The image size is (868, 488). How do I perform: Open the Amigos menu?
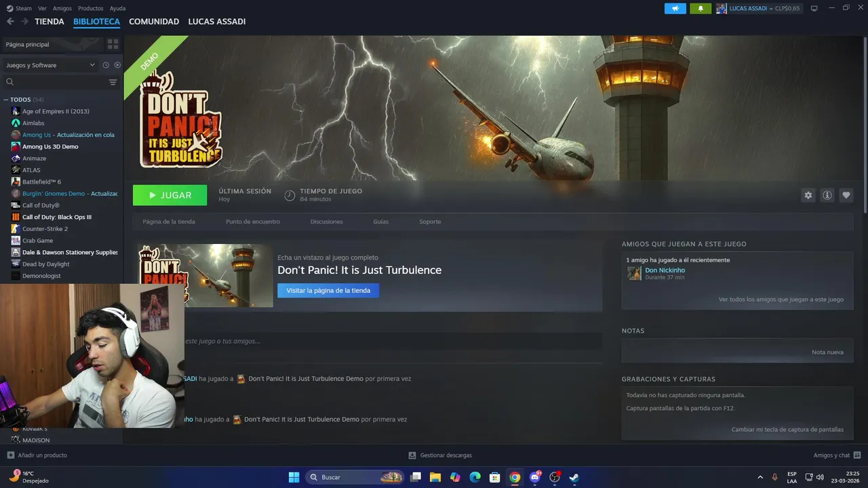tap(62, 8)
